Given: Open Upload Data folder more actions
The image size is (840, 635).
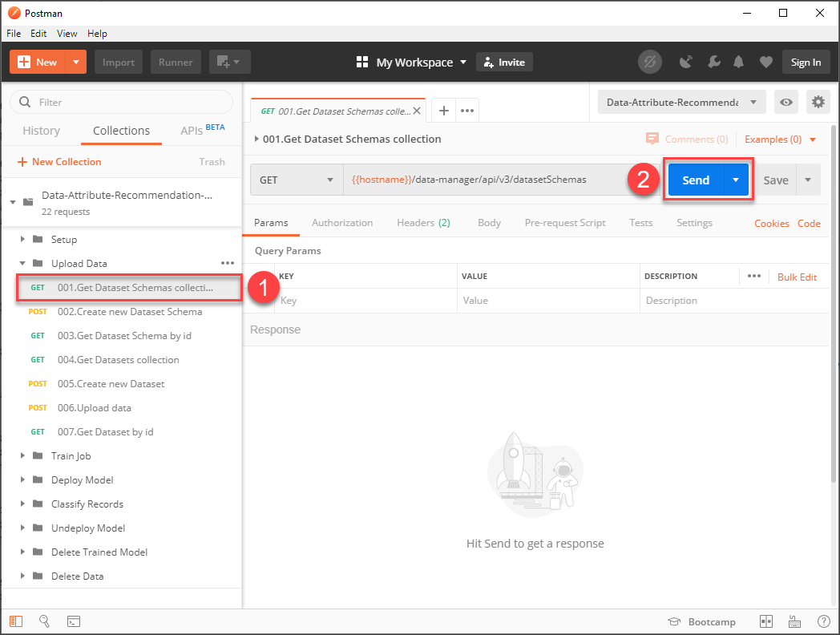Looking at the screenshot, I should (x=228, y=263).
